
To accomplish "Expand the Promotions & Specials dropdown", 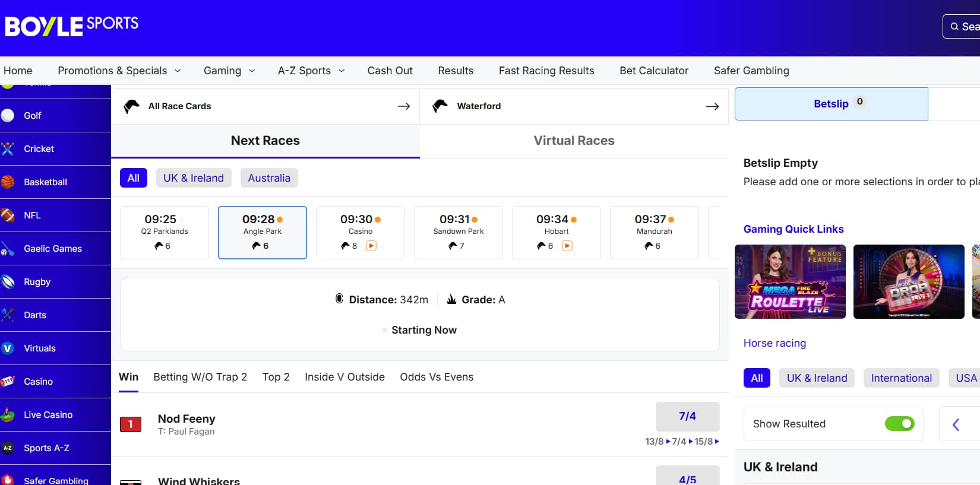I will 119,71.
